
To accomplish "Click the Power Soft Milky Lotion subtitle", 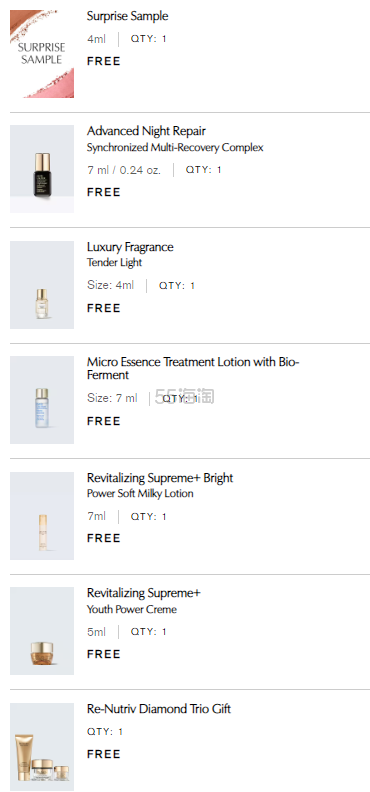I will (140, 493).
